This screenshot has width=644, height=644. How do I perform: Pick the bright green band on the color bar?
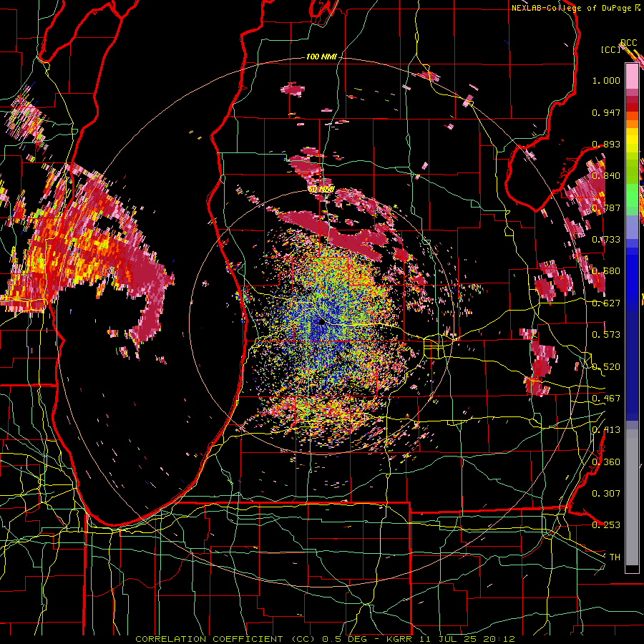[x=632, y=195]
